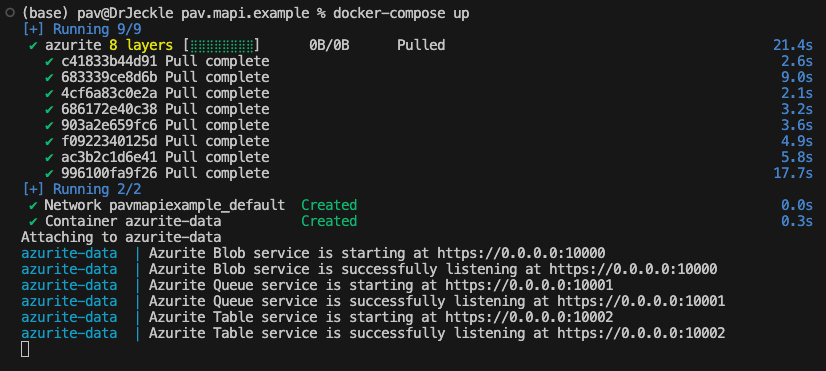Click the terminal cursor block at bottom
Screen dimensions: 826x371
pos(25,349)
